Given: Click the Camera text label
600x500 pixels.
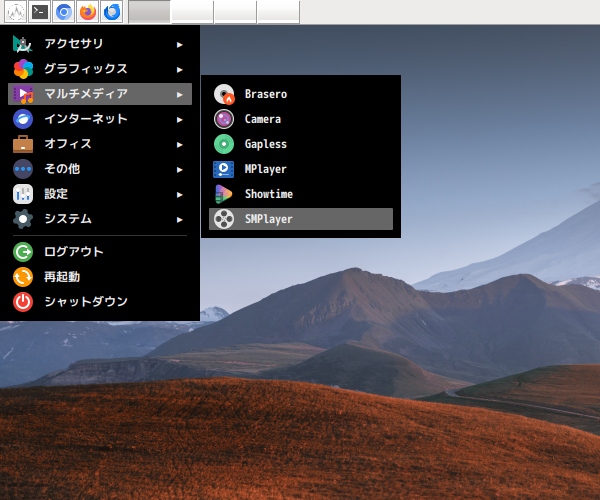Looking at the screenshot, I should (263, 119).
